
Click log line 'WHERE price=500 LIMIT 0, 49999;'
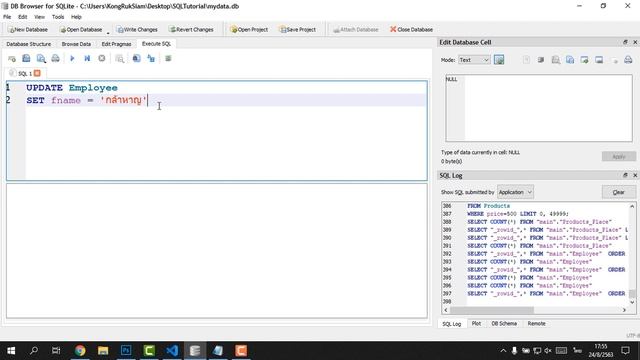tap(518, 214)
